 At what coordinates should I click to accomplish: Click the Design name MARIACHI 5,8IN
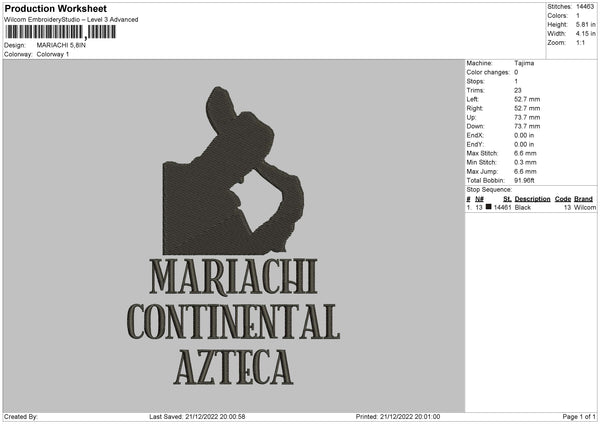point(61,45)
